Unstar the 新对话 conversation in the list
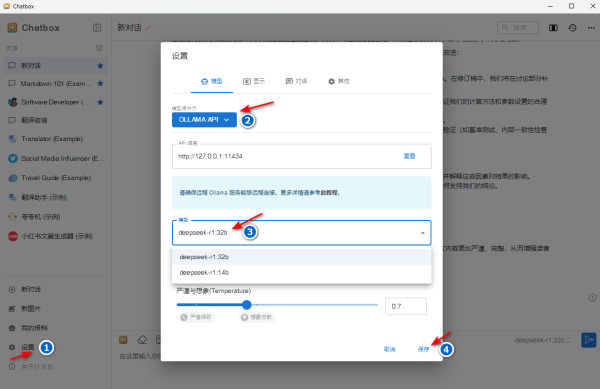600x389 pixels. coord(100,66)
